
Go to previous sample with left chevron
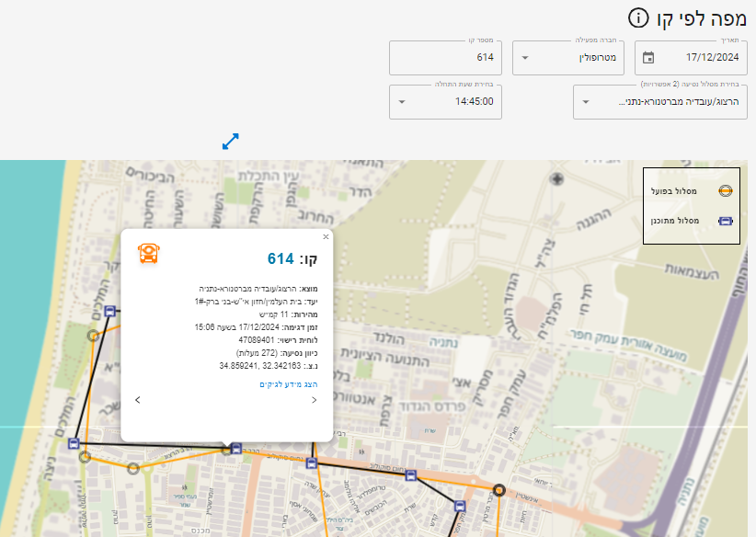138,400
